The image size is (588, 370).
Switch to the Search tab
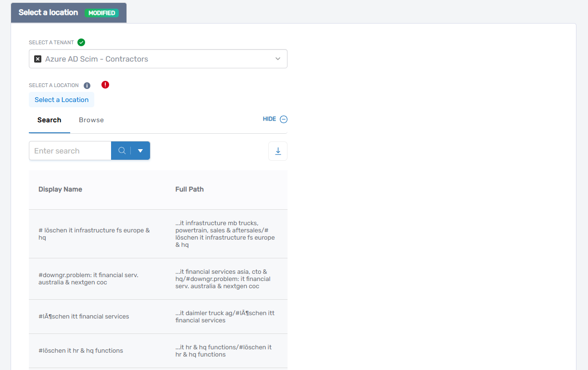point(50,120)
